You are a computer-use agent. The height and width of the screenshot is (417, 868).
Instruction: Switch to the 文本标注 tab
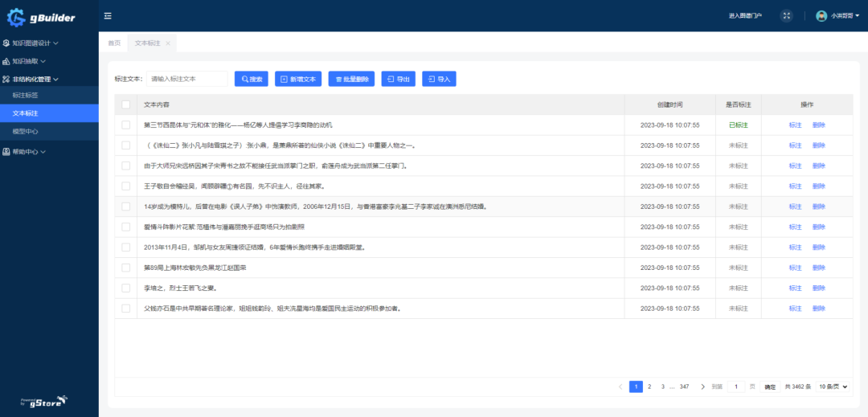pyautogui.click(x=148, y=43)
